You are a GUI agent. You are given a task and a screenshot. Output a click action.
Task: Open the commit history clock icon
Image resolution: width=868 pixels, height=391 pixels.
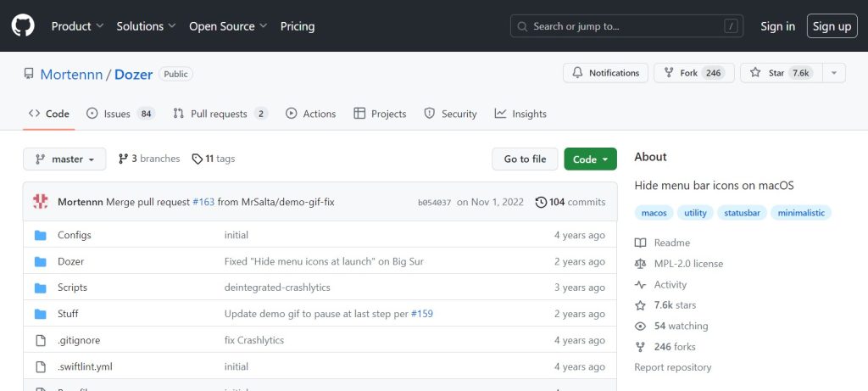click(541, 202)
